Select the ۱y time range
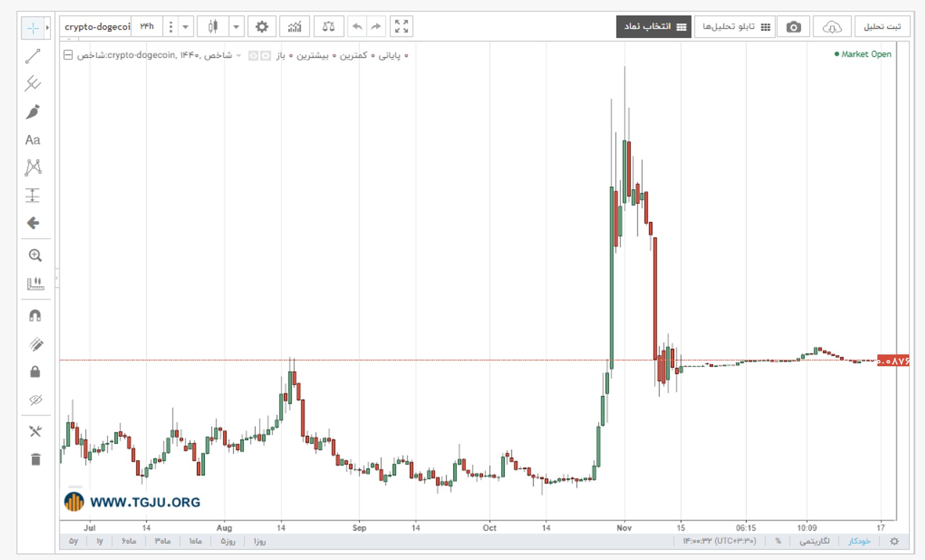925x560 pixels. click(x=100, y=541)
